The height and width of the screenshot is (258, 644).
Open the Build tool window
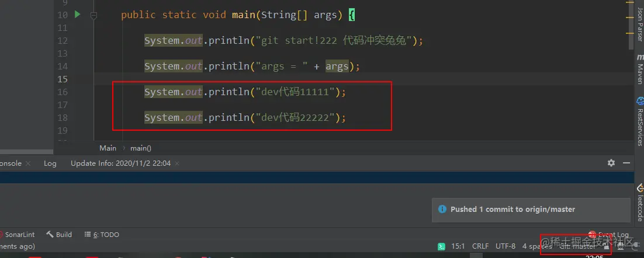click(59, 235)
